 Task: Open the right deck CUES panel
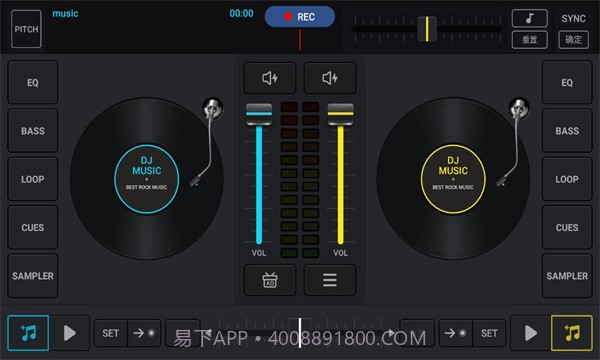tap(567, 228)
